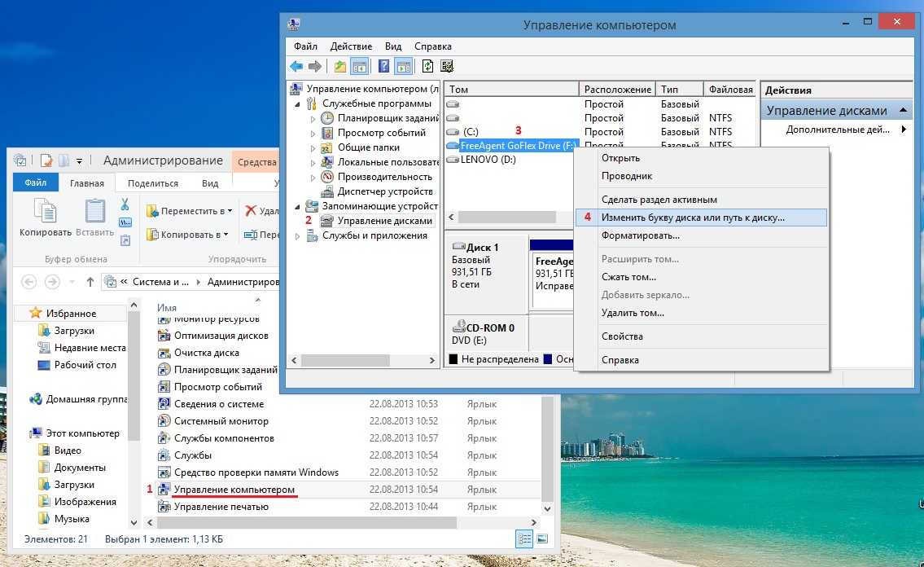Image resolution: width=924 pixels, height=567 pixels.
Task: Expand the Службы и приложения tree node
Action: [x=297, y=236]
